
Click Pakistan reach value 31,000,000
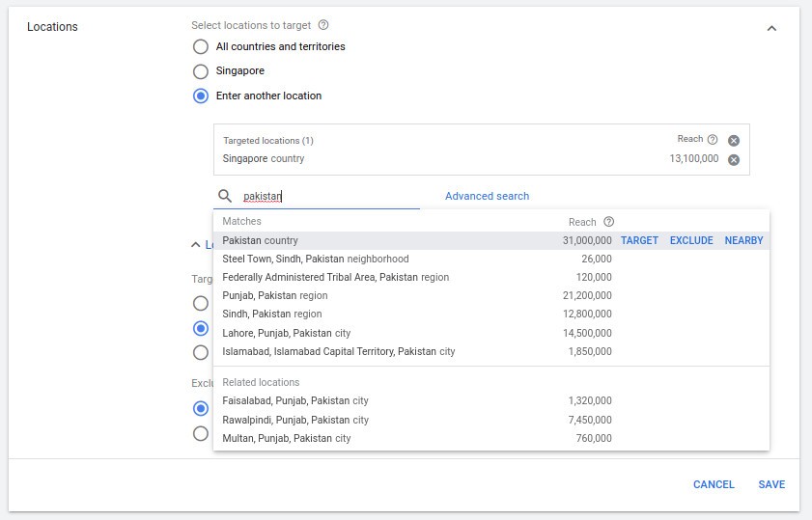[x=587, y=240]
